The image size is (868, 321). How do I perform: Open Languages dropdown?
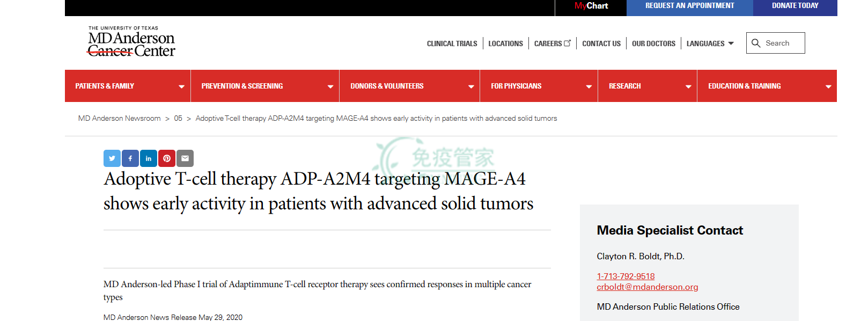pyautogui.click(x=710, y=43)
